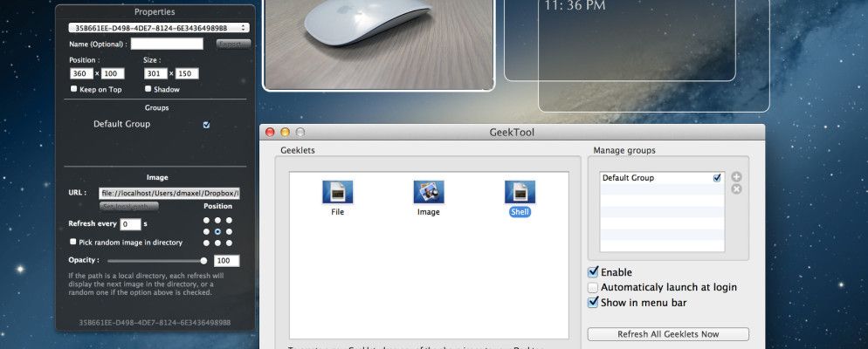Image resolution: width=868 pixels, height=349 pixels.
Task: Select center image position radio
Action: pyautogui.click(x=217, y=232)
